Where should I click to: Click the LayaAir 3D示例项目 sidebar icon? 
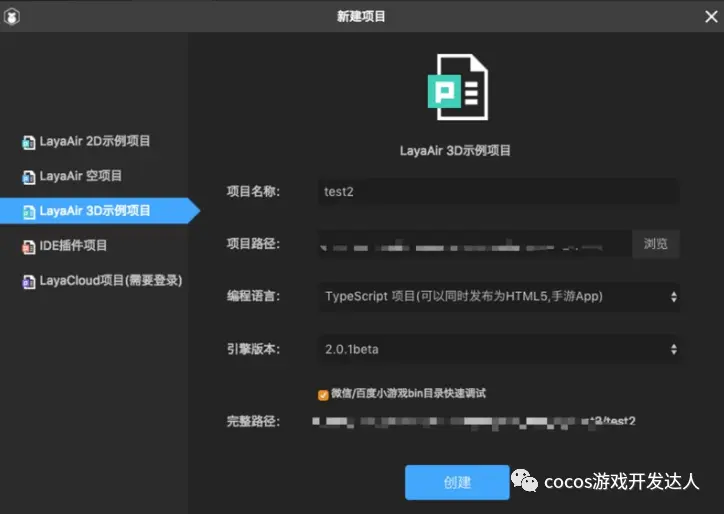point(29,212)
